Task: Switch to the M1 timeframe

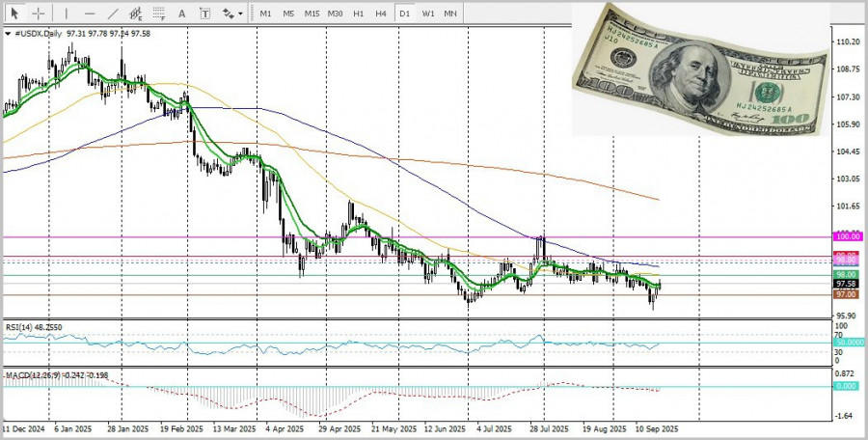Action: point(266,14)
